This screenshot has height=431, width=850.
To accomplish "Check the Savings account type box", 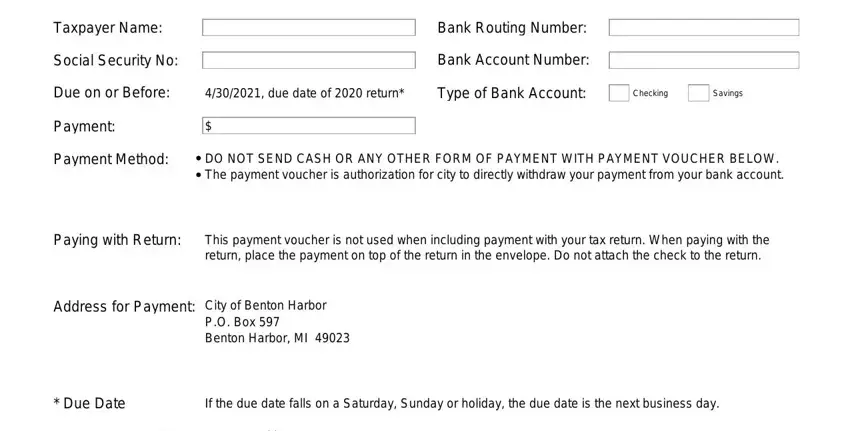I will (x=698, y=93).
